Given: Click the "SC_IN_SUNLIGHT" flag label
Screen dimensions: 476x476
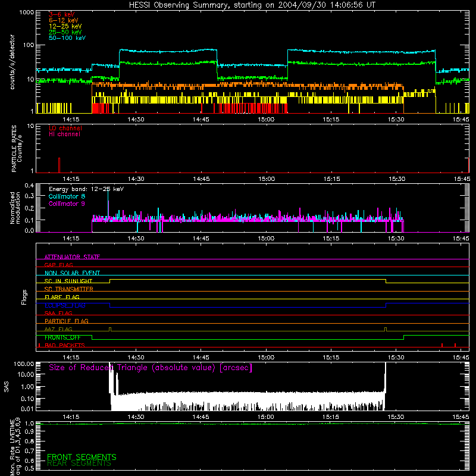Looking at the screenshot, I should (x=68, y=281).
